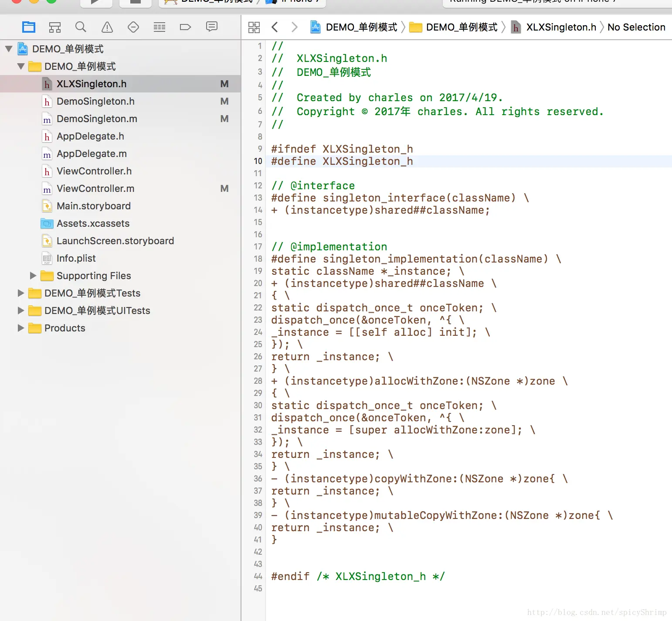Open AppDelegate.h file
Viewport: 672px width, 621px height.
coord(120,136)
